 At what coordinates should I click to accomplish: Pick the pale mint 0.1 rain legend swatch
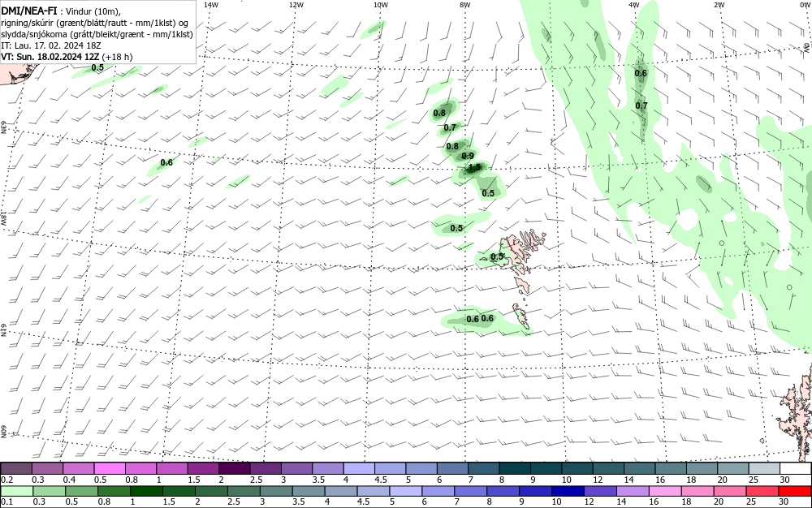[16, 492]
